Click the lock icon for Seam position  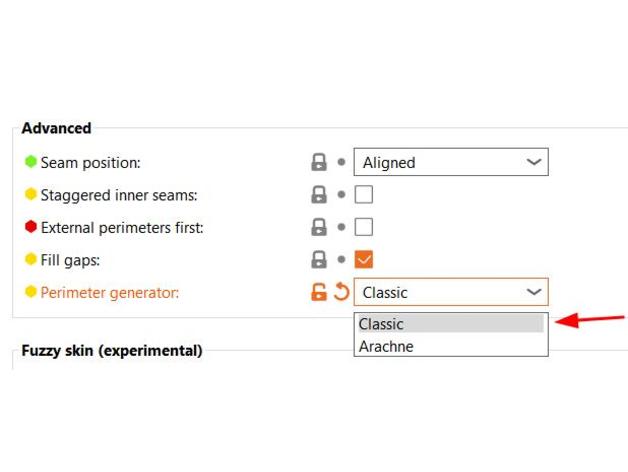[319, 162]
